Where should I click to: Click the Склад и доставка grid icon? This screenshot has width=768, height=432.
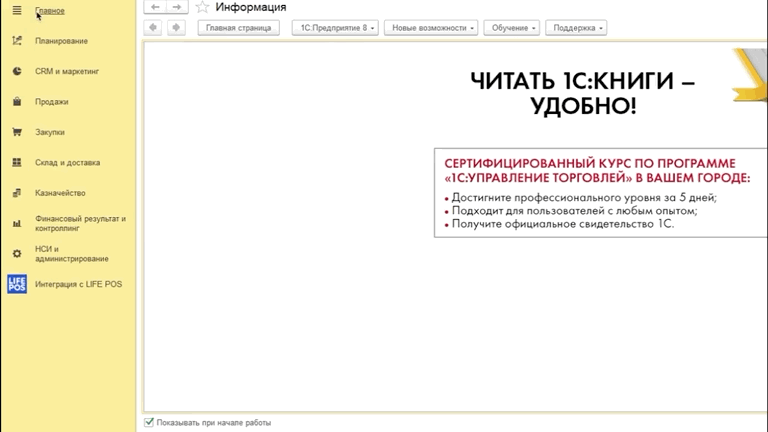[17, 162]
